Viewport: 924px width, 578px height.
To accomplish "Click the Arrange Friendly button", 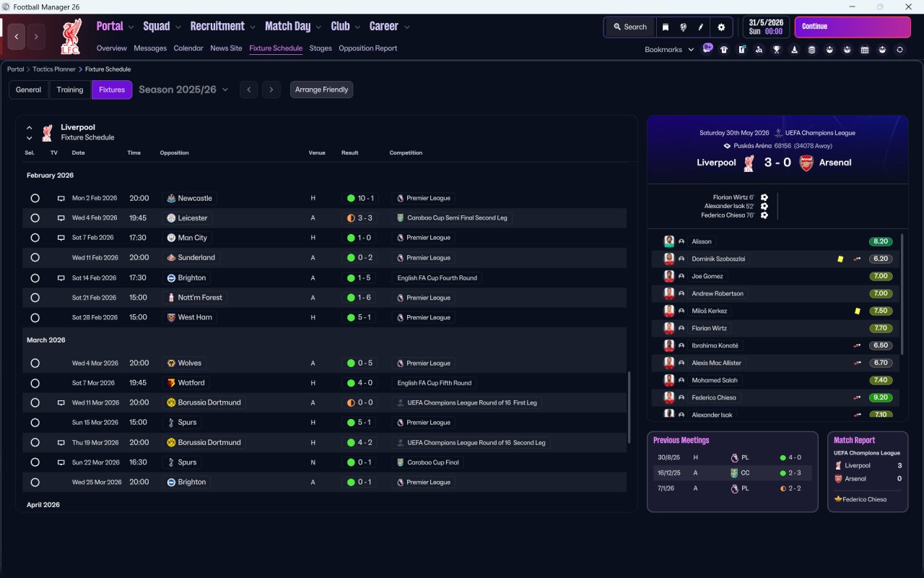I will pyautogui.click(x=322, y=90).
